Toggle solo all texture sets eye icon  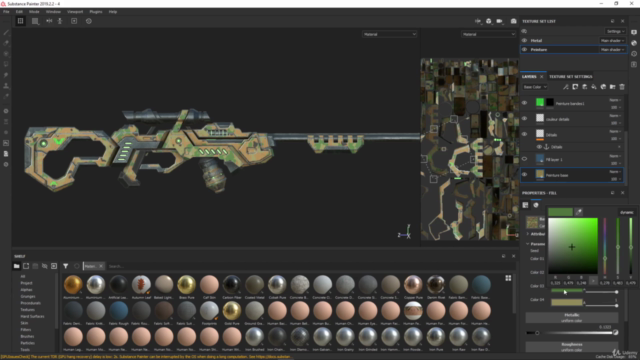[524, 31]
